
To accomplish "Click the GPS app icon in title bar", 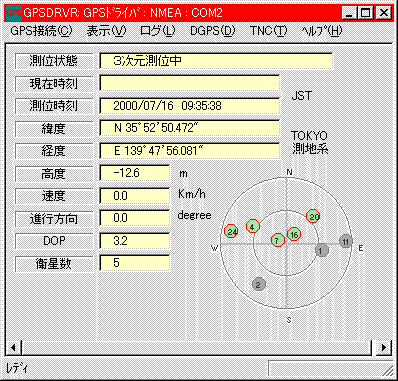I will pyautogui.click(x=14, y=13).
